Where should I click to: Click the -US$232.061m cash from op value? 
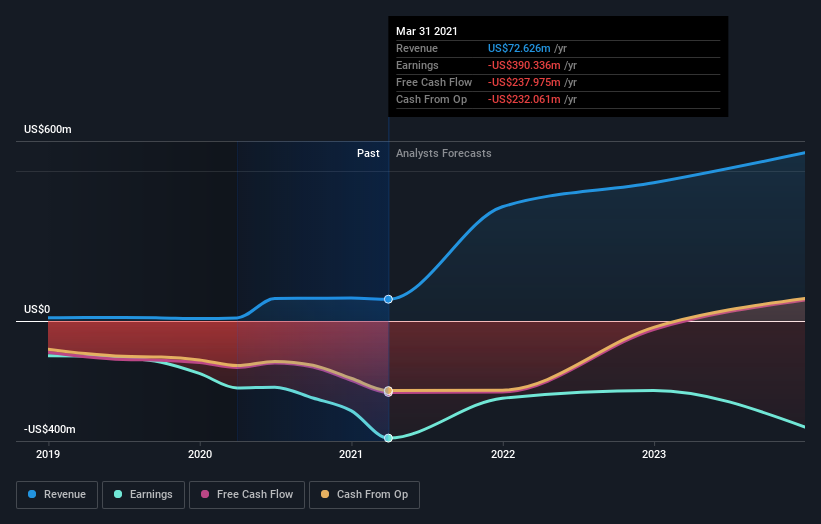point(524,99)
